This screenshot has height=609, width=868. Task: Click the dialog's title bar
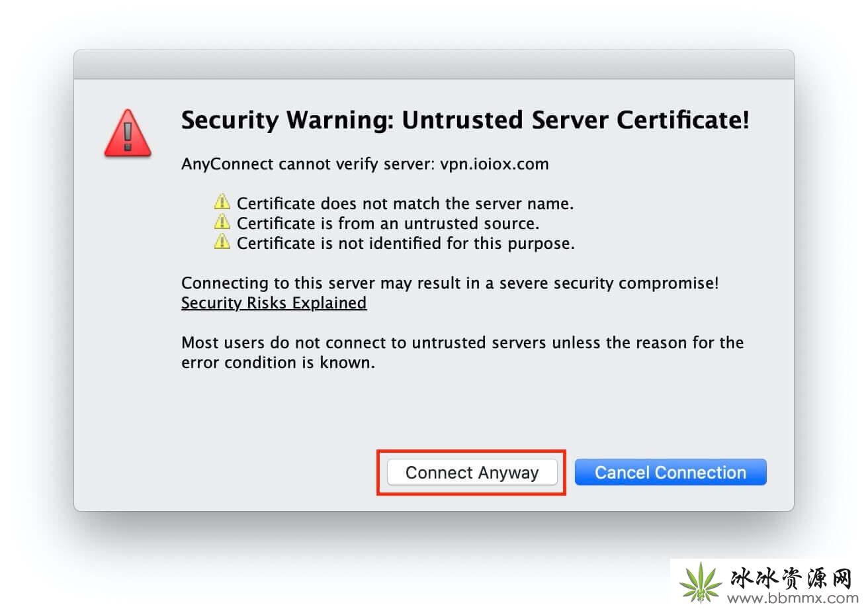[x=434, y=65]
